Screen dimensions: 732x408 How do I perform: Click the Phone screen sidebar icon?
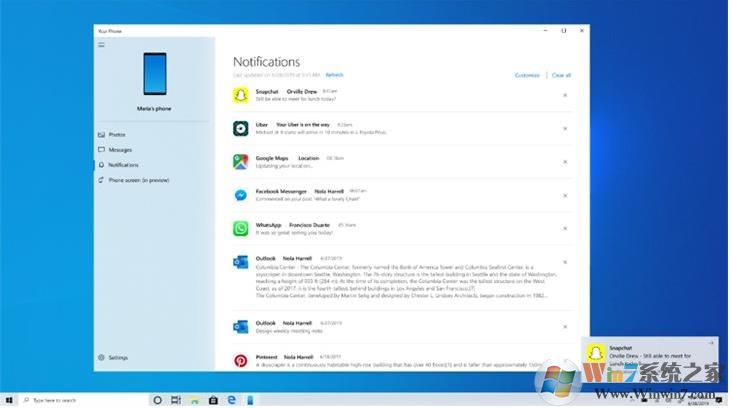click(101, 180)
